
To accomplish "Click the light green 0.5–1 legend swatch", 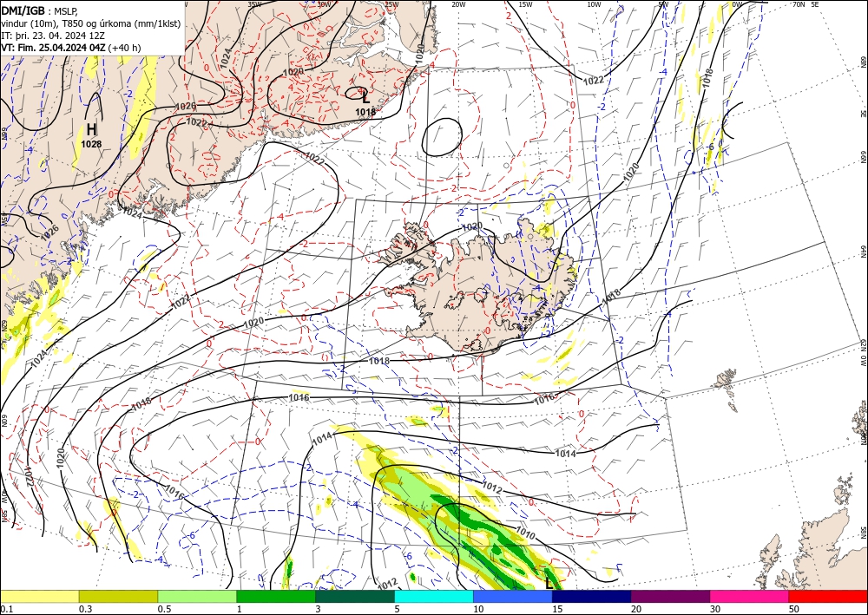I will point(197,596).
